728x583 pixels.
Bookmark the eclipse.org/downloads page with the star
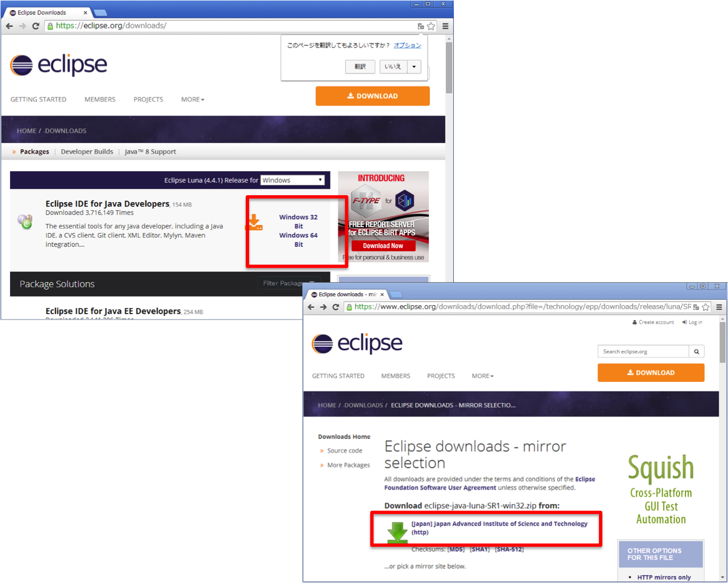tap(431, 26)
